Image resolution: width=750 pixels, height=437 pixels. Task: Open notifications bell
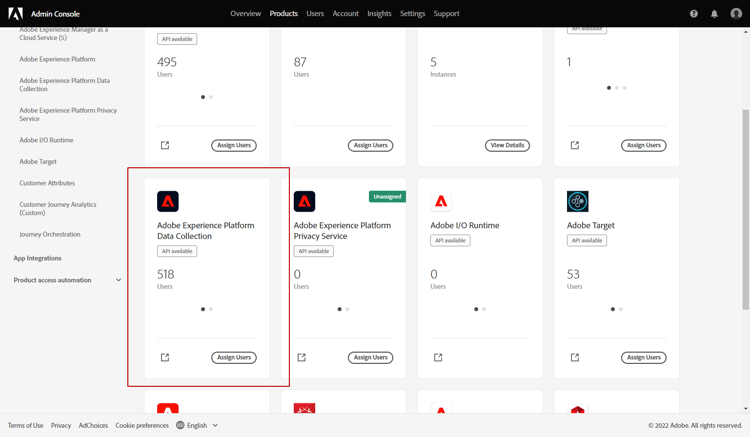pos(714,14)
